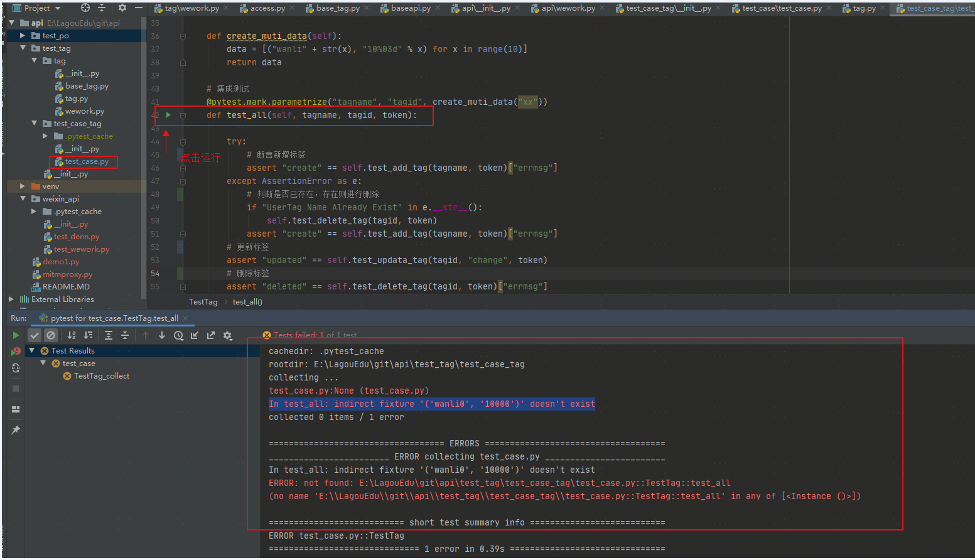Click Toggle auto-test rerun icon
The width and height of the screenshot is (975, 560).
pyautogui.click(x=16, y=369)
